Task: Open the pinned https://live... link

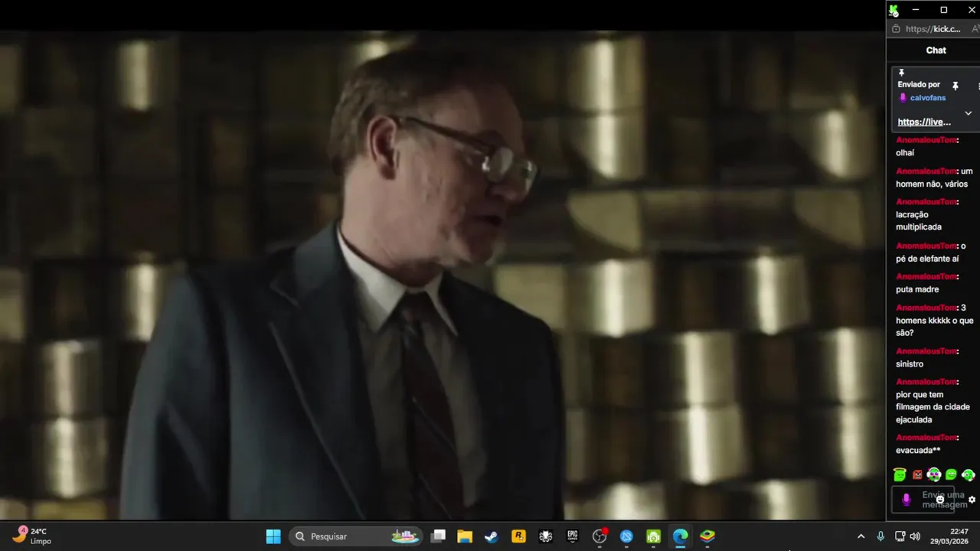Action: coord(924,122)
